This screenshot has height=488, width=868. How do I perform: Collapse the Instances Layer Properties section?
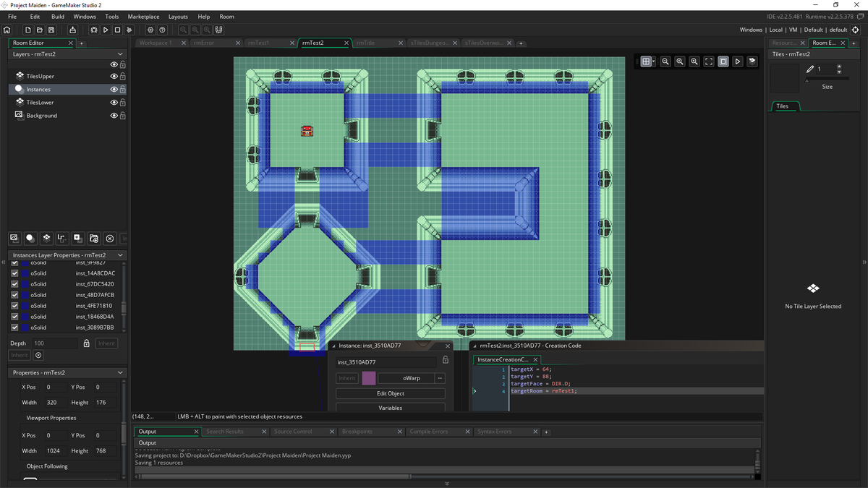(x=120, y=255)
